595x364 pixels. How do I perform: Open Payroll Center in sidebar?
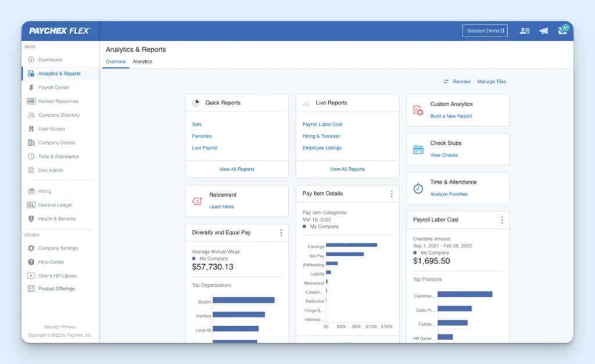[x=53, y=87]
